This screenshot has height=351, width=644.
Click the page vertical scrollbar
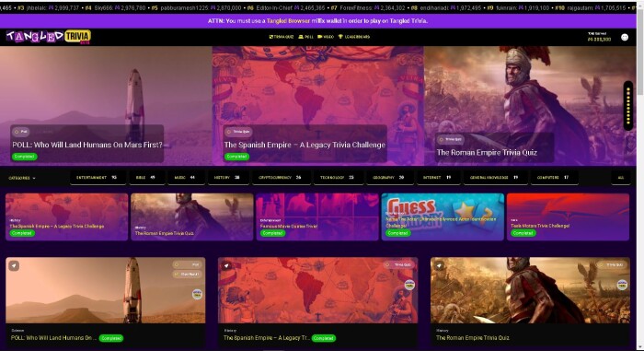[640, 175]
